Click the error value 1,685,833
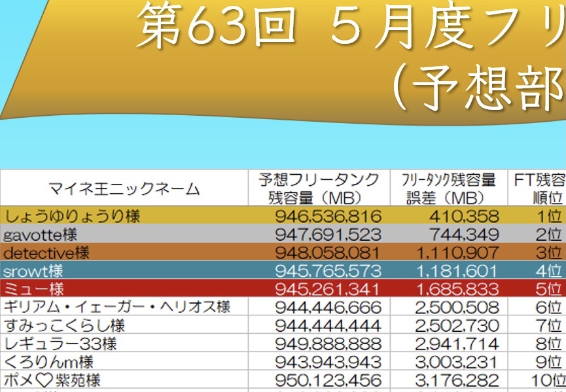The image size is (566, 392). pyautogui.click(x=458, y=289)
